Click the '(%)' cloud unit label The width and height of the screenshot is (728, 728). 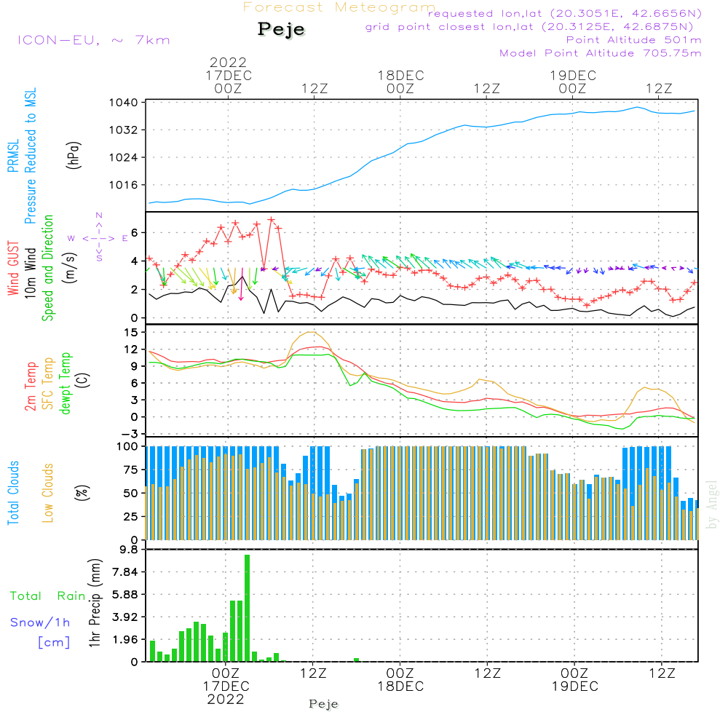[x=82, y=493]
